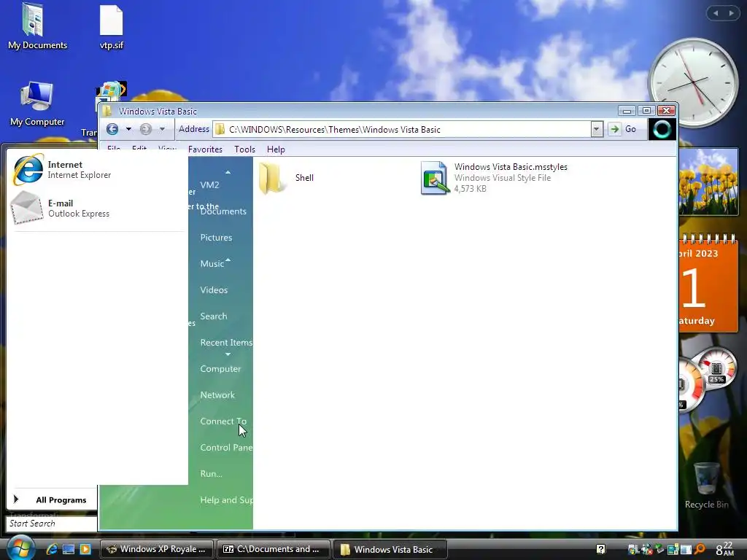Click the address bar path field
This screenshot has height=560, width=747.
pos(402,130)
